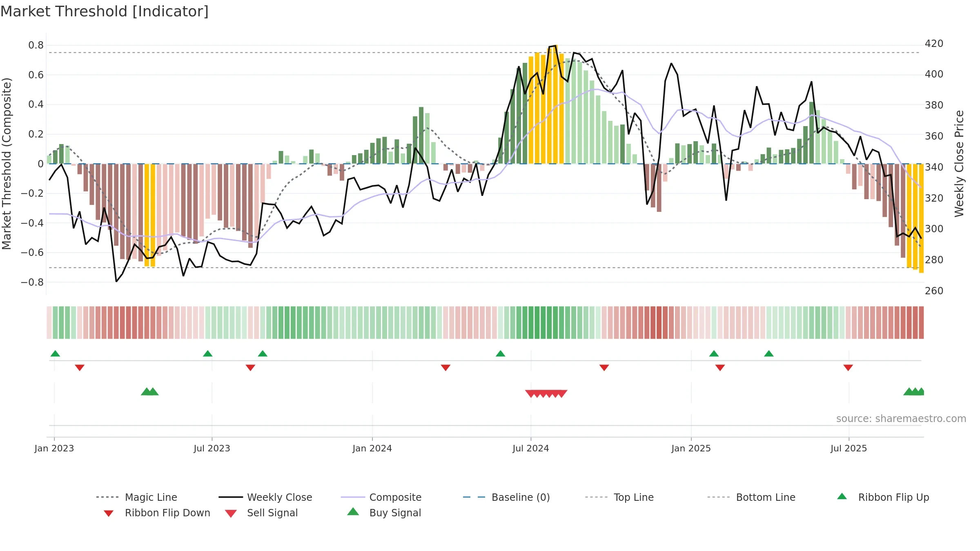Click the Jul 2023 x-axis label

212,448
